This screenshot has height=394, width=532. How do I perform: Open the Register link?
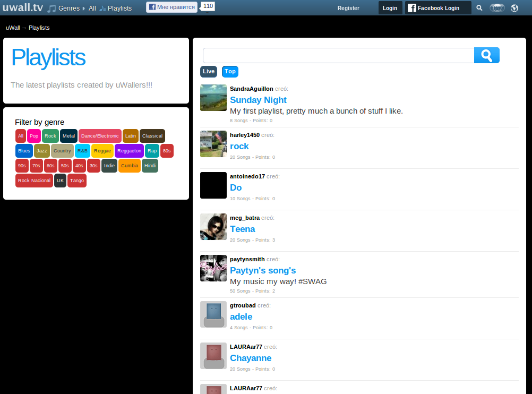pos(348,8)
